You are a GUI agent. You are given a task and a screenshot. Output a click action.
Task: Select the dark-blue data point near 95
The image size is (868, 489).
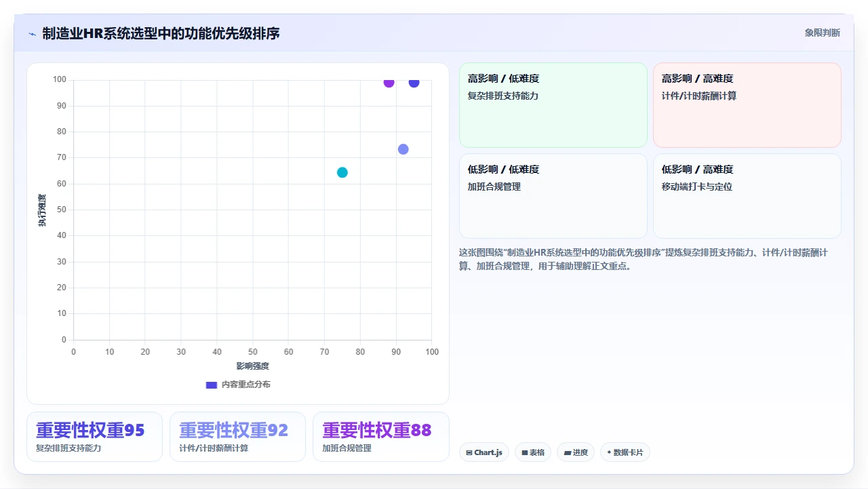pyautogui.click(x=414, y=82)
